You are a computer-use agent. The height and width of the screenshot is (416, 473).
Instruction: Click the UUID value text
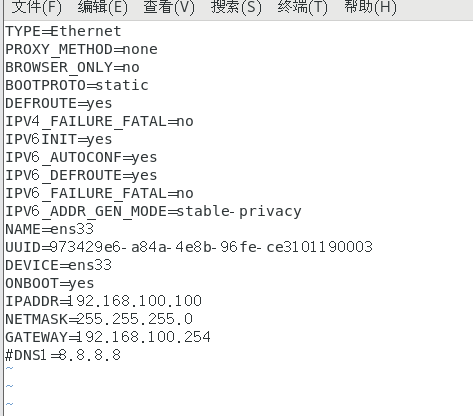pyautogui.click(x=211, y=247)
